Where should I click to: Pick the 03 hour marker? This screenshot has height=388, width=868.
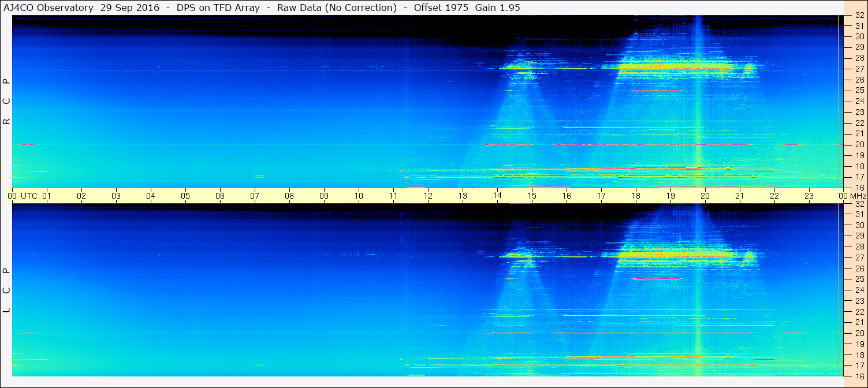[x=116, y=196]
